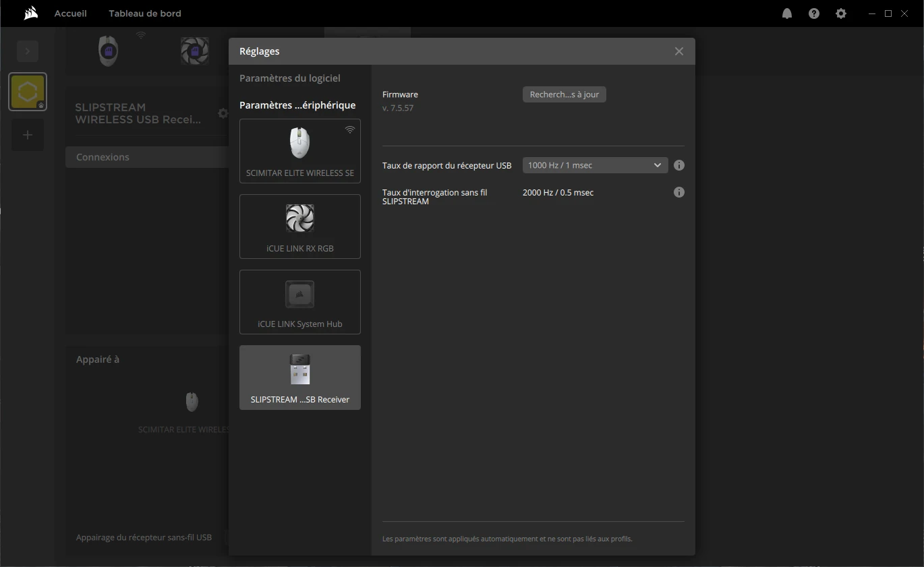The height and width of the screenshot is (567, 924).
Task: Select SCIMITAR ELITE WIRELESS SE device card
Action: [300, 151]
